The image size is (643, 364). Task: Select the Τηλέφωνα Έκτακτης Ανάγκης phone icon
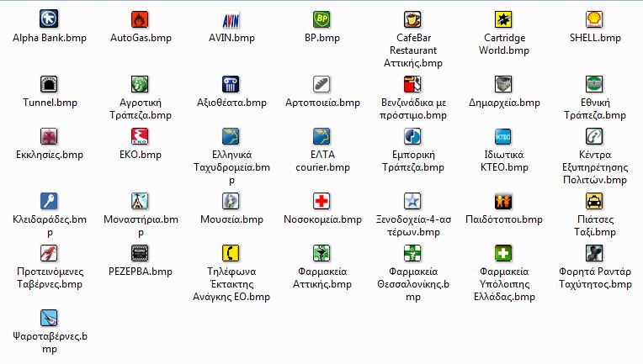(231, 253)
